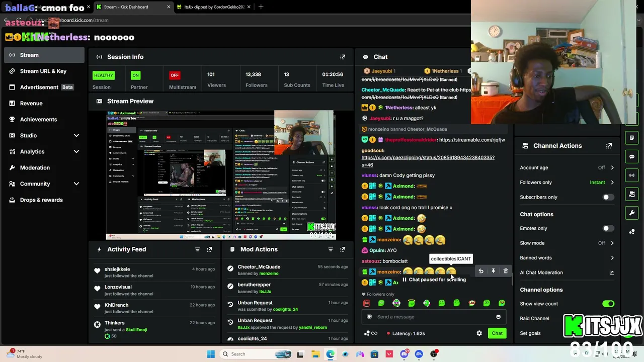Delete monzeino's highlighted chat message

click(506, 271)
